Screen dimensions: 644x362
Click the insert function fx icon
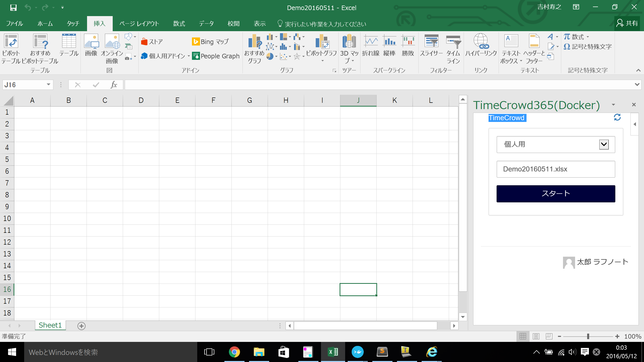[114, 85]
